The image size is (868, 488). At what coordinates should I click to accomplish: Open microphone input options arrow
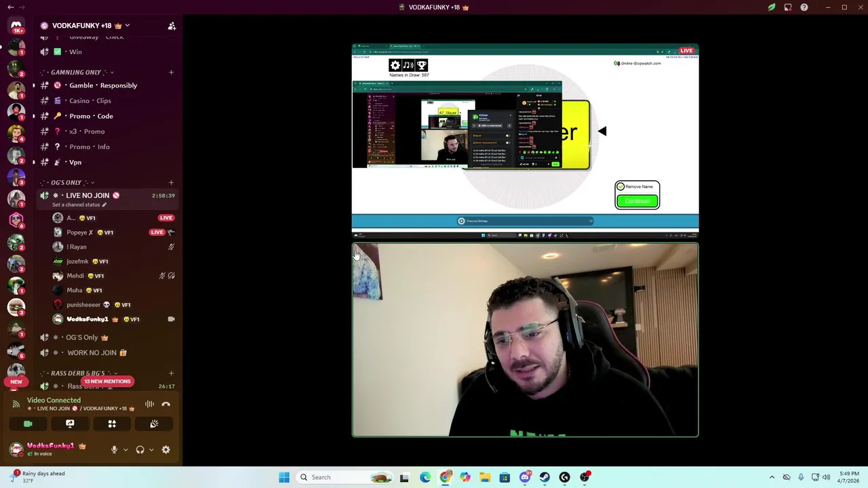coord(125,449)
